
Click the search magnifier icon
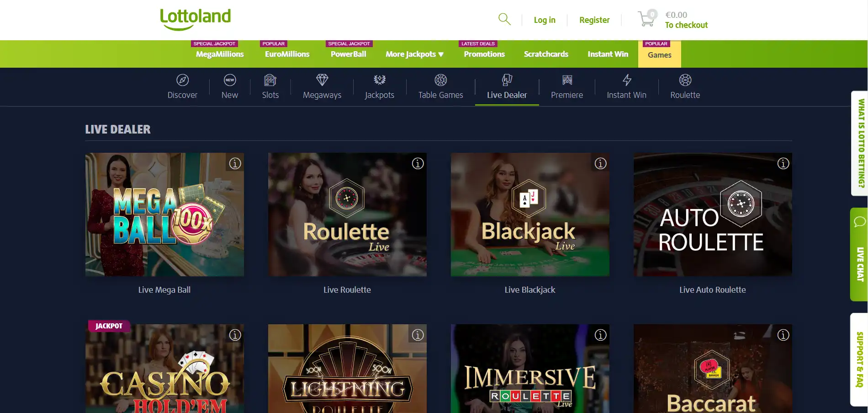pos(504,19)
